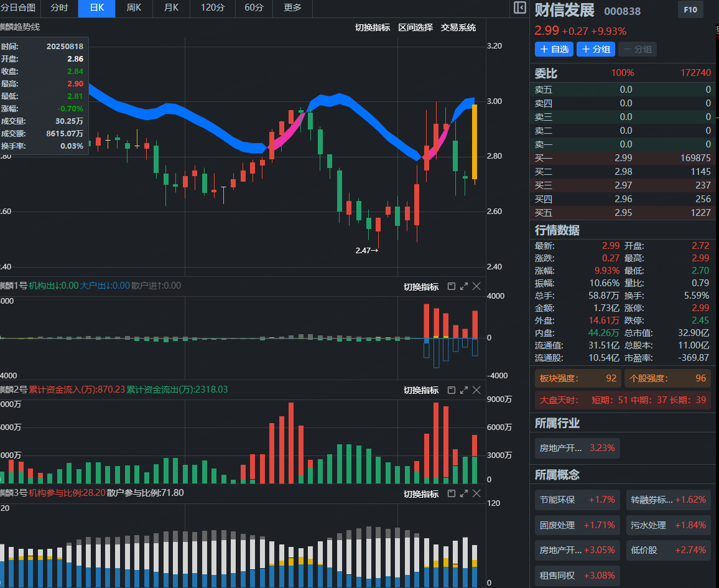Switch to 周K weekly chart tab
Viewport: 719px width, 588px height.
134,8
